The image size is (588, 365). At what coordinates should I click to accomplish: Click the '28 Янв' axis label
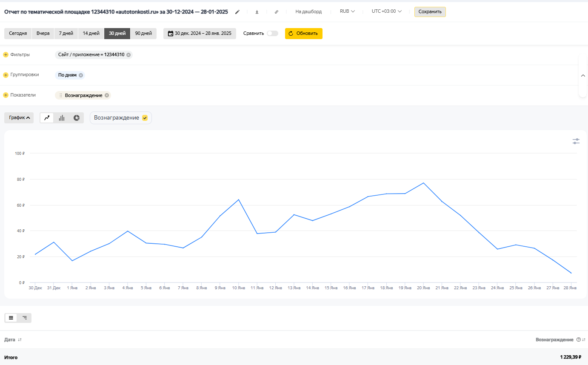click(570, 288)
